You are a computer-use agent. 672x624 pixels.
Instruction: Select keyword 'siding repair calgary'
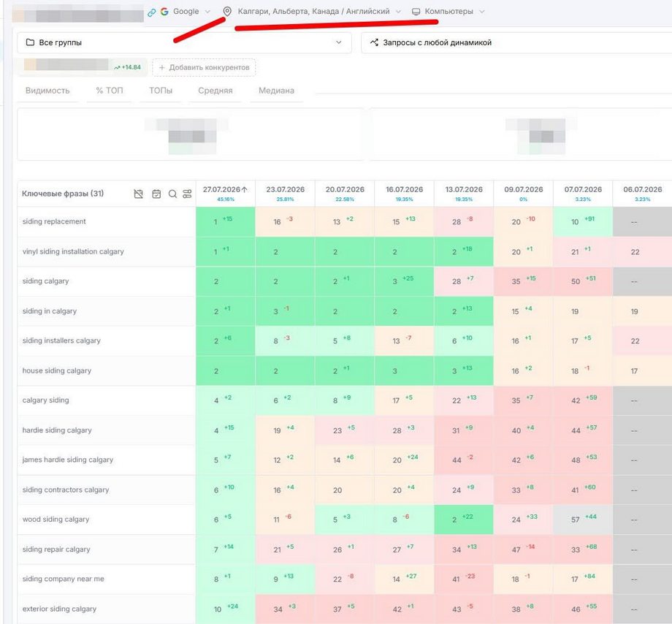click(56, 549)
